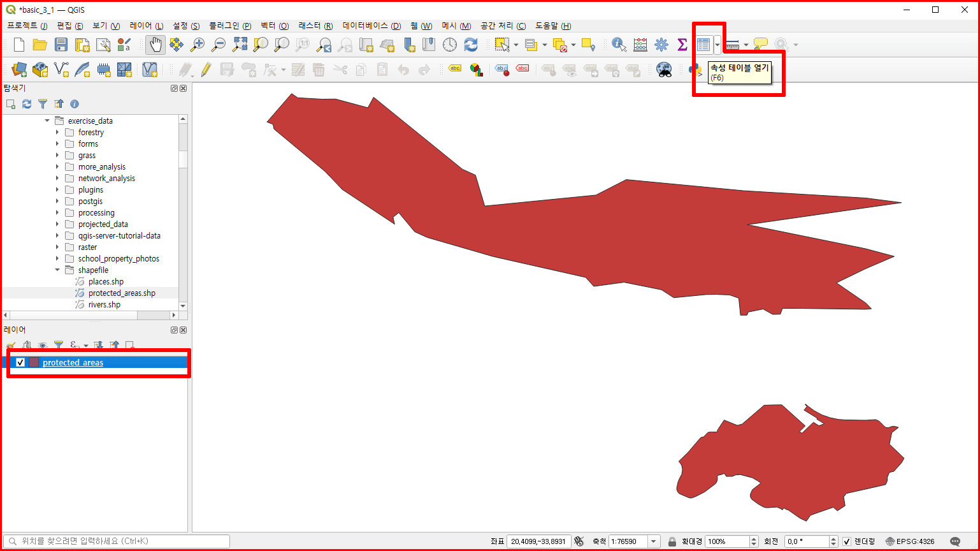The width and height of the screenshot is (980, 551).
Task: Toggle editing with the yellow pencil icon
Action: (x=206, y=70)
